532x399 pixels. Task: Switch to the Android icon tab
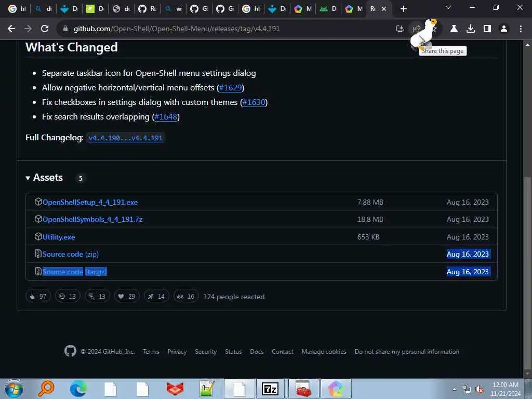(328, 9)
